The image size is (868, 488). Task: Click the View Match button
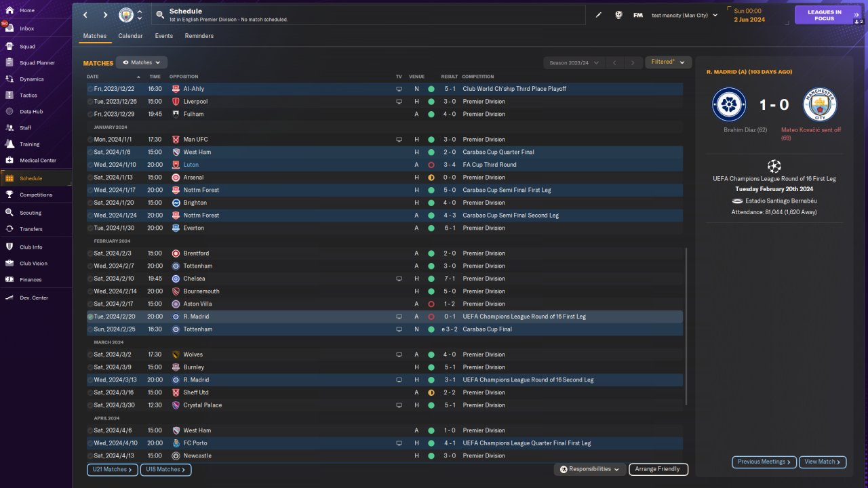pos(823,462)
